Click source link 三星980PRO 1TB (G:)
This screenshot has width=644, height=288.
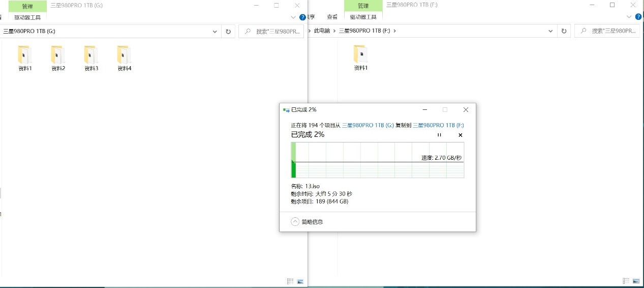coord(368,125)
